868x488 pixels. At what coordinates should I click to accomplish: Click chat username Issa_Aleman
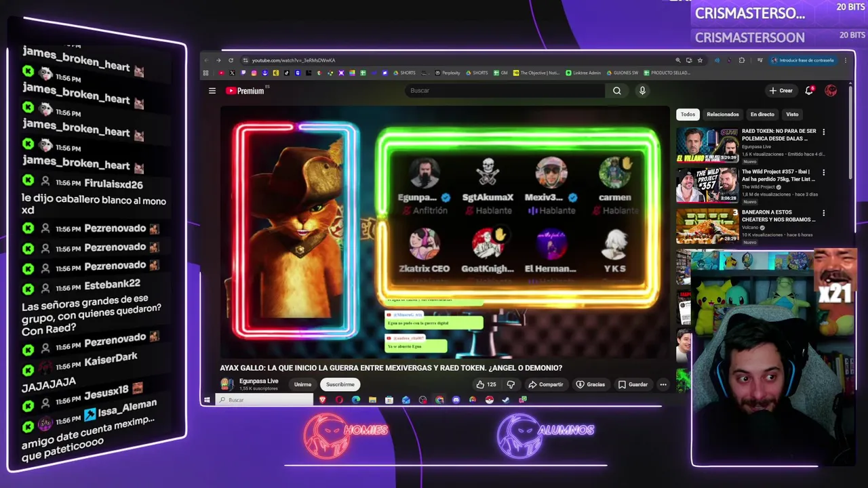[x=127, y=407]
